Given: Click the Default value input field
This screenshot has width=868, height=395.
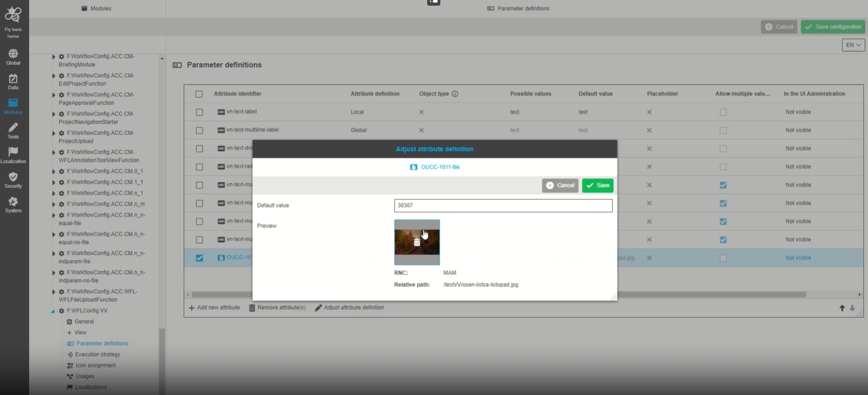Looking at the screenshot, I should point(503,205).
